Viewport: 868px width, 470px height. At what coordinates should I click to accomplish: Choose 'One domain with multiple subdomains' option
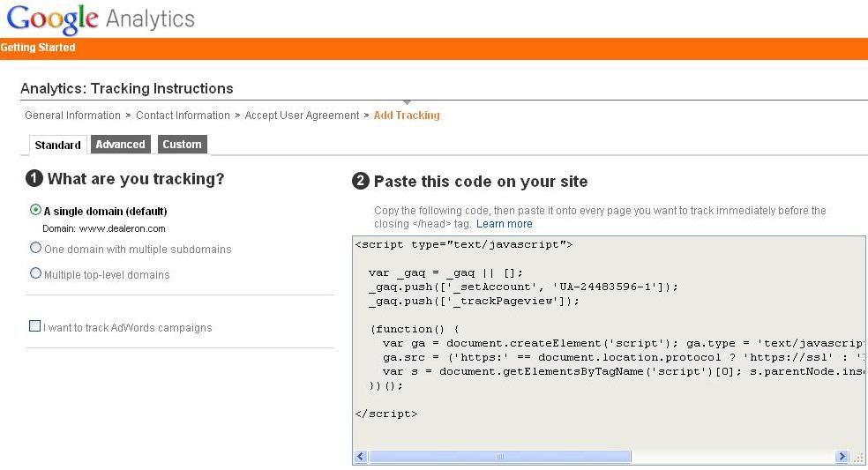(x=35, y=248)
